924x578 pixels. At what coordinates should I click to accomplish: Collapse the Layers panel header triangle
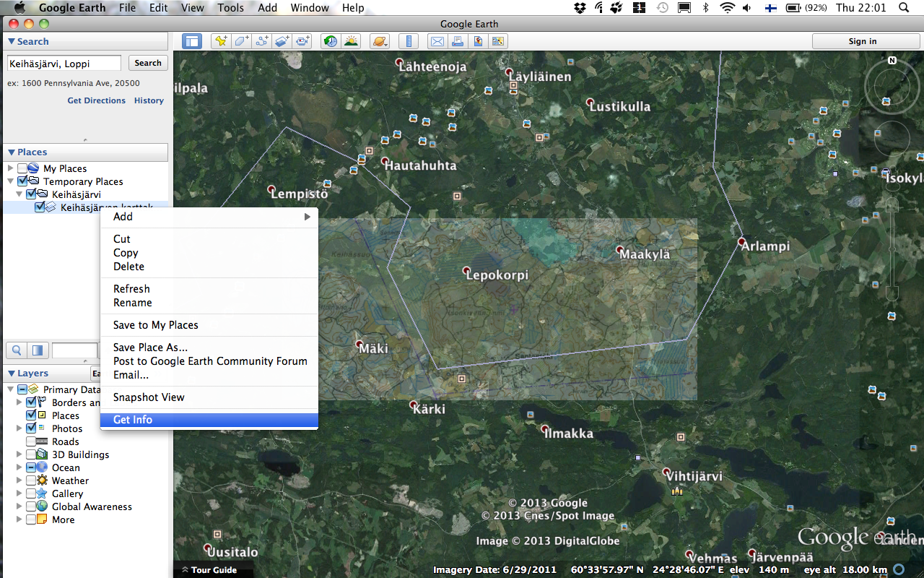point(12,374)
